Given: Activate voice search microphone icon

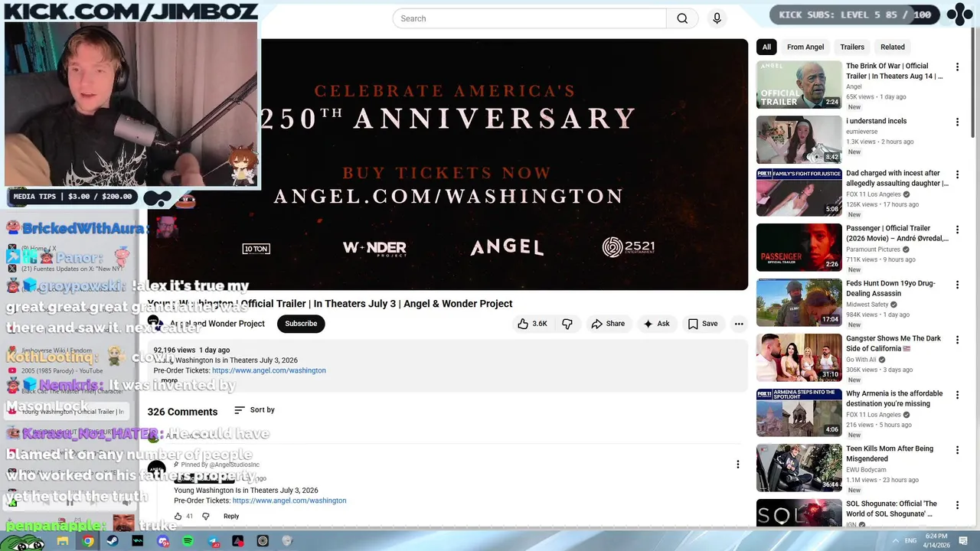Looking at the screenshot, I should coord(717,18).
